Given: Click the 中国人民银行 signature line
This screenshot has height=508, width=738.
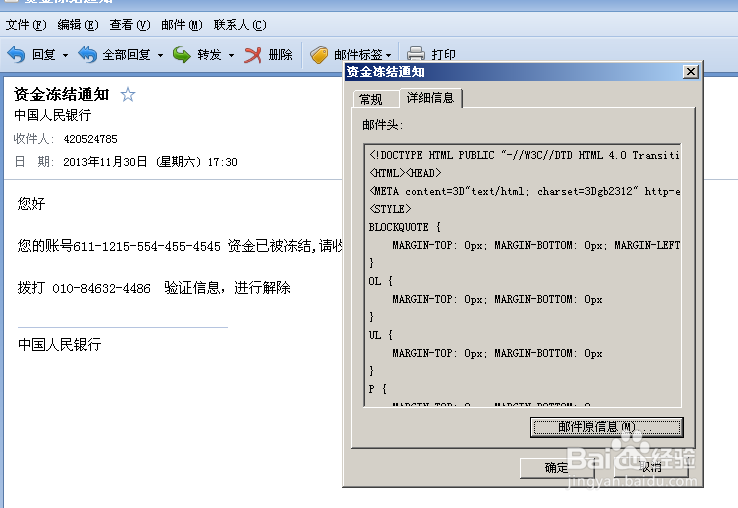Looking at the screenshot, I should coord(60,345).
